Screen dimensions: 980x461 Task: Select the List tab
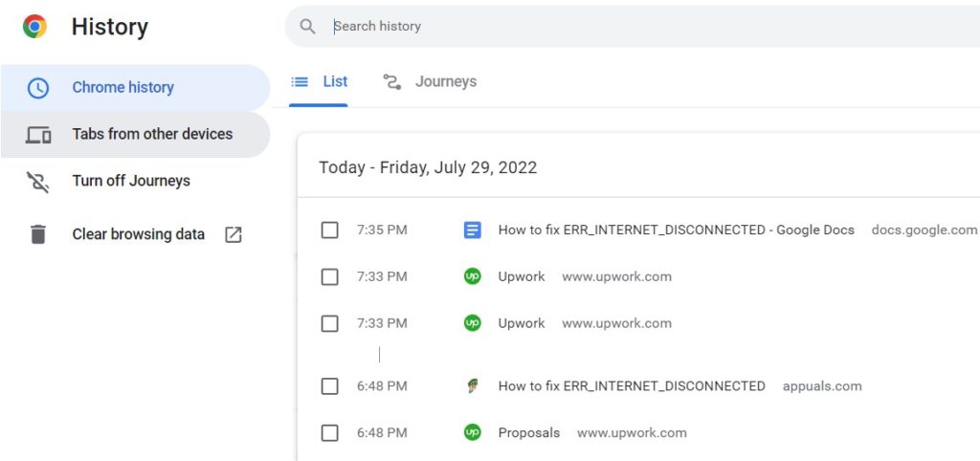(x=319, y=82)
